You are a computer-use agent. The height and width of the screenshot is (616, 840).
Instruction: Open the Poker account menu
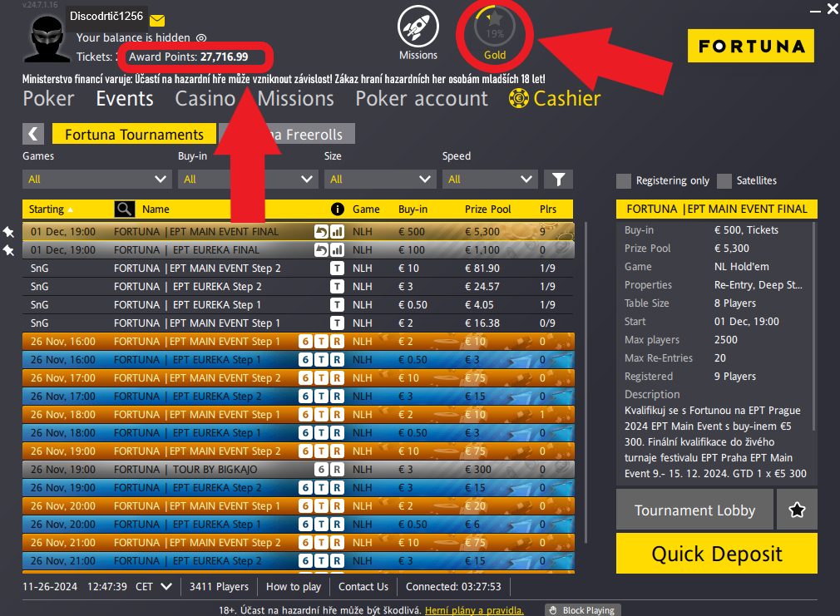[x=422, y=99]
